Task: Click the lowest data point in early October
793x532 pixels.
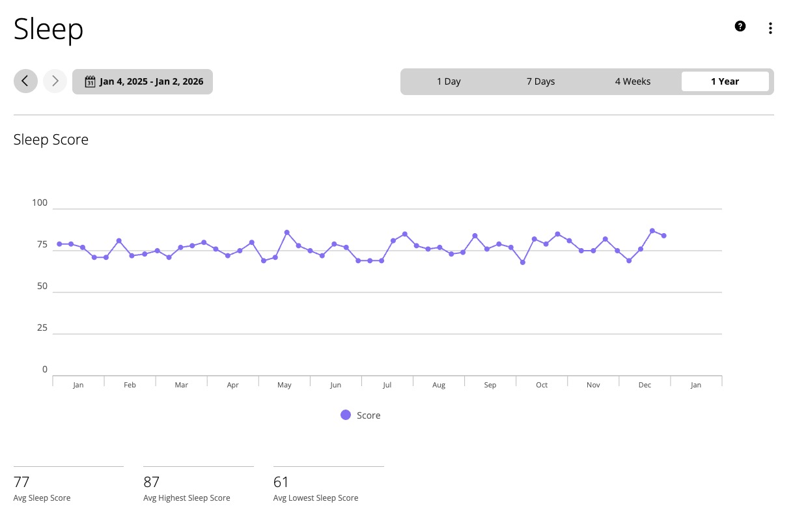Action: (x=522, y=262)
